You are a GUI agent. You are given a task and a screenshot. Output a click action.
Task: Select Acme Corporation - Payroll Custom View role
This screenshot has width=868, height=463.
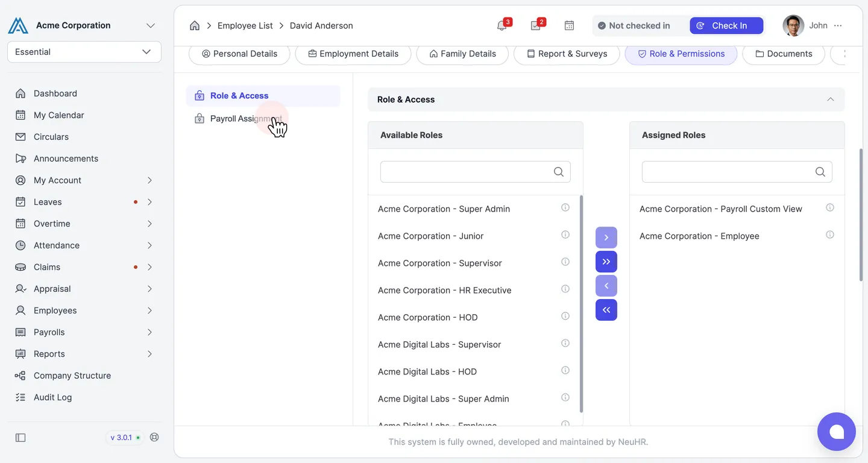(720, 209)
